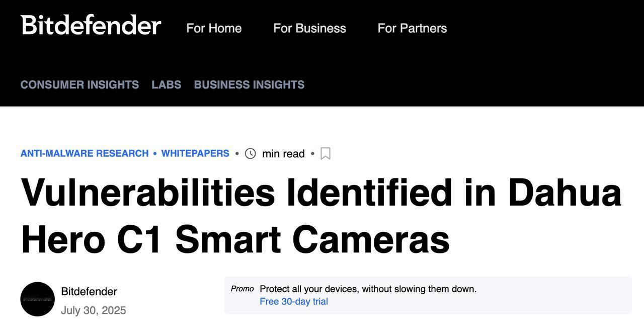Click the promo text about protecting devices
Screen dimensions: 644x325
(368, 289)
